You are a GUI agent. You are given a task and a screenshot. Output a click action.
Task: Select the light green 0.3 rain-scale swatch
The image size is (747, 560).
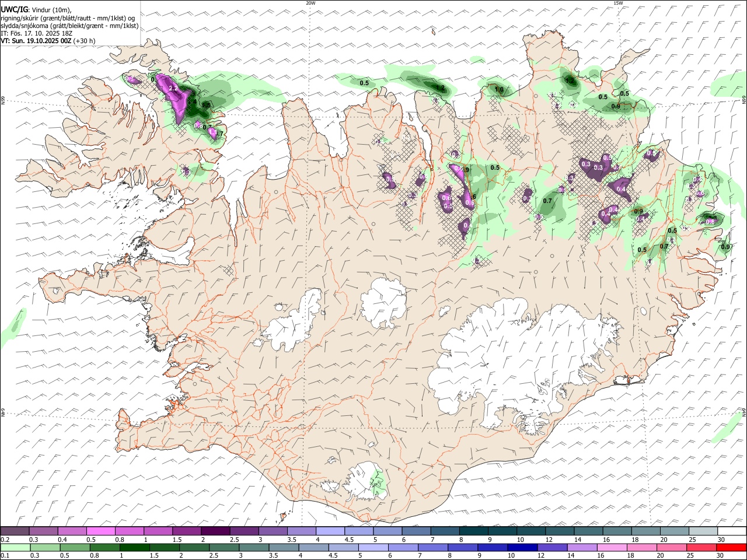(45, 547)
